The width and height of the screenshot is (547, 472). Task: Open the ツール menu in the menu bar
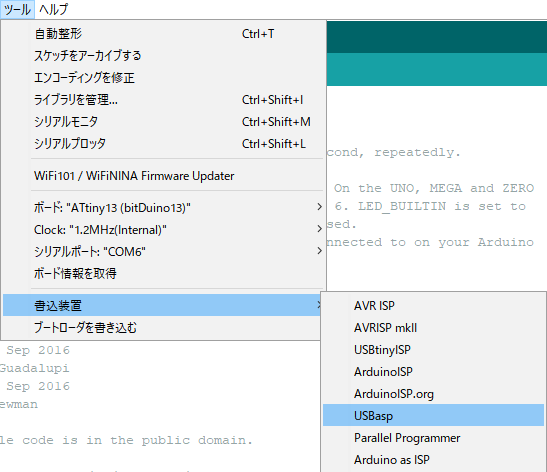17,9
